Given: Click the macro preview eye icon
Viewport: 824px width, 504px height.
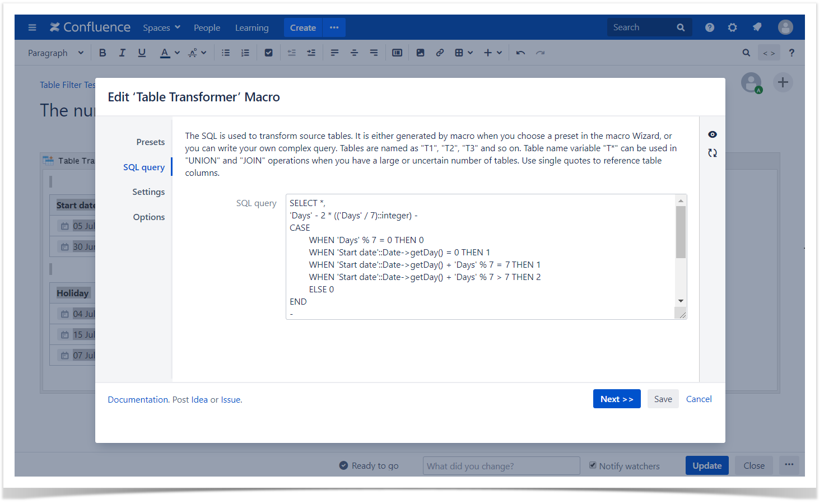Looking at the screenshot, I should tap(712, 134).
